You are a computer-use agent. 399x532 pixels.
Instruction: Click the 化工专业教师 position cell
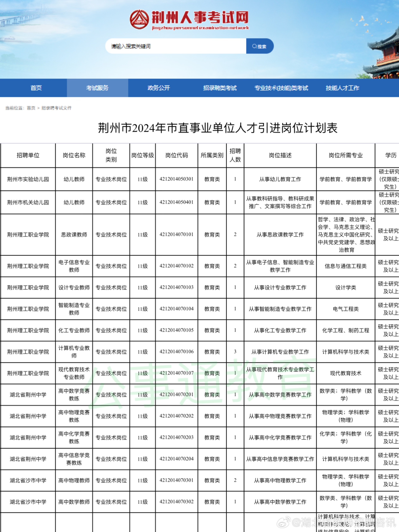click(x=74, y=330)
